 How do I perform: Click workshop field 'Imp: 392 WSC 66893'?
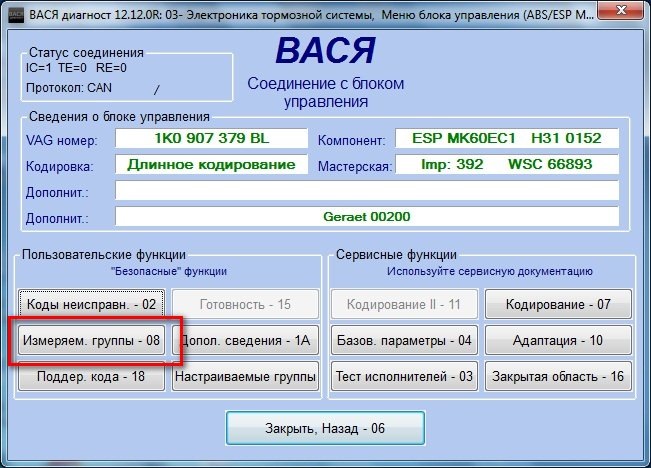point(507,164)
